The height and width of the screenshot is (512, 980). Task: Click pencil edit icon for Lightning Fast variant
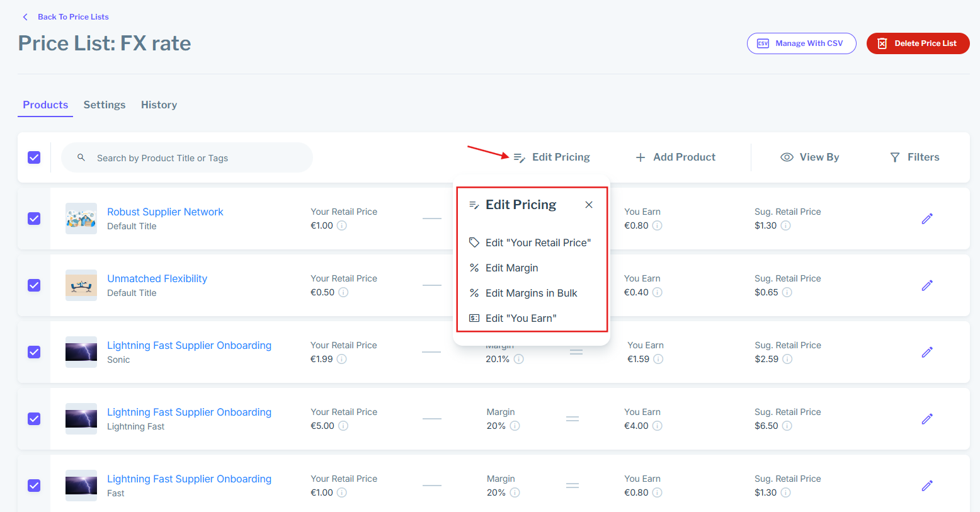click(x=927, y=419)
